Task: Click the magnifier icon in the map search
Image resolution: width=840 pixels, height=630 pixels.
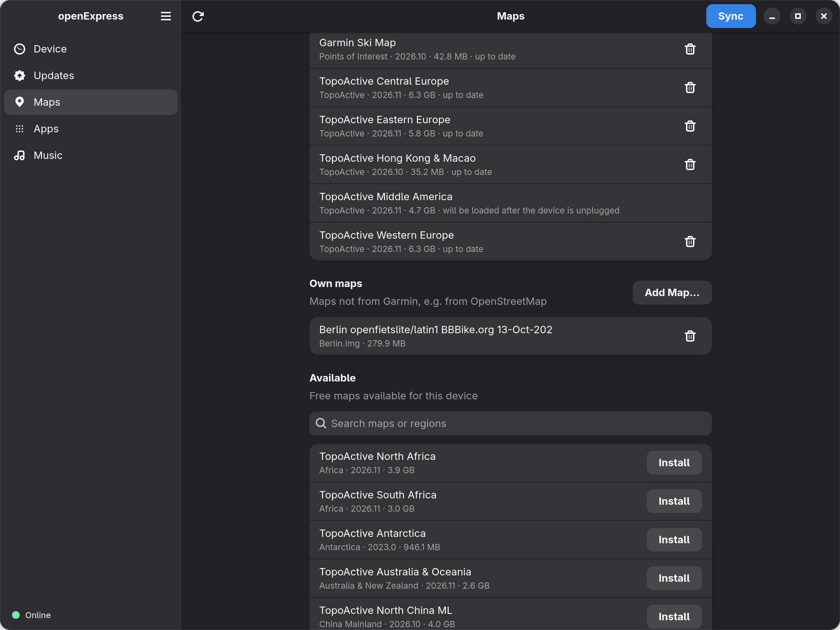Action: tap(321, 423)
